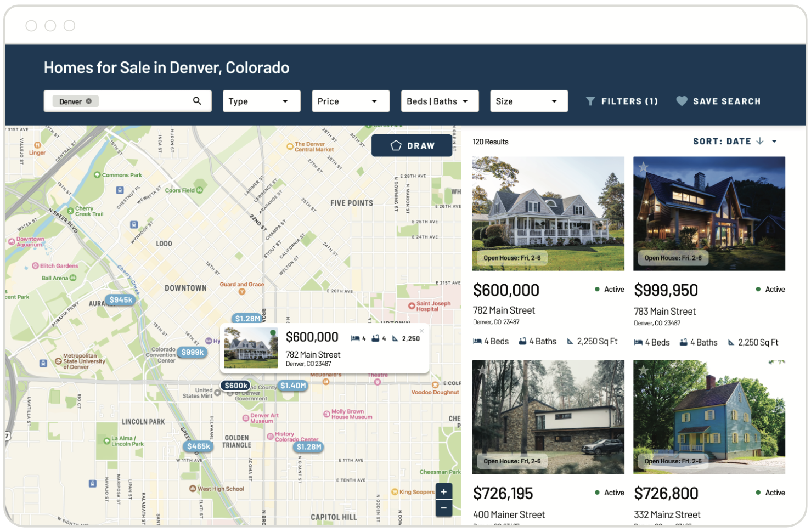
Task: Select the $465k map price marker
Action: pos(199,446)
